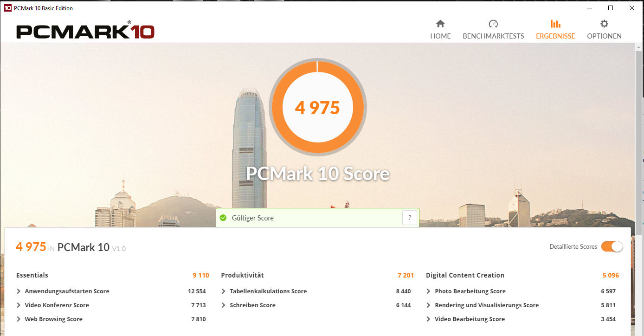Minimize the PCMark 10 window

click(x=590, y=8)
